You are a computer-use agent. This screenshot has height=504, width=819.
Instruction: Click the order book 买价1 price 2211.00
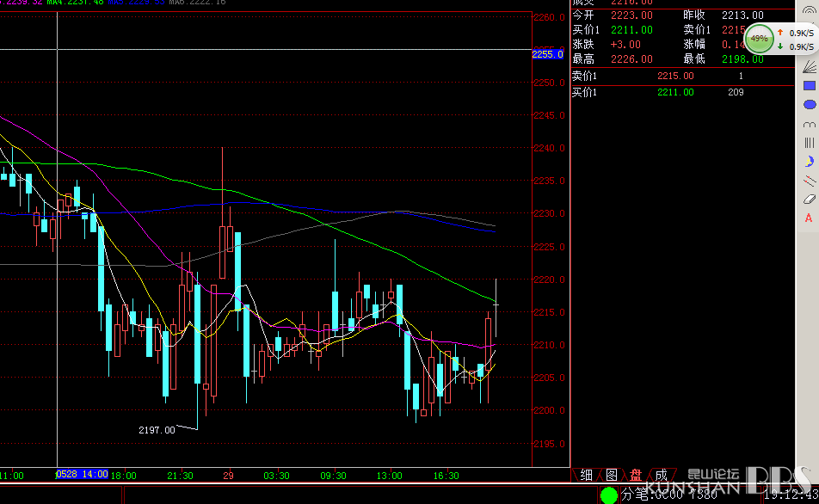click(x=675, y=92)
